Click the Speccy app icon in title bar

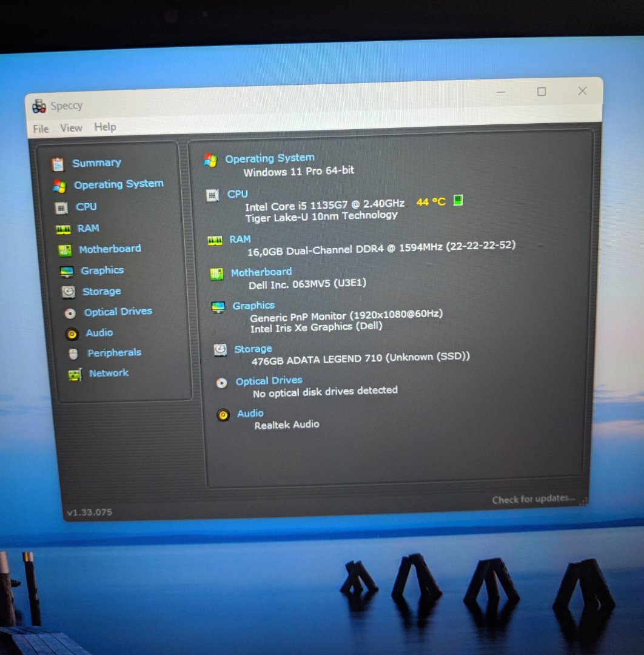pyautogui.click(x=39, y=107)
